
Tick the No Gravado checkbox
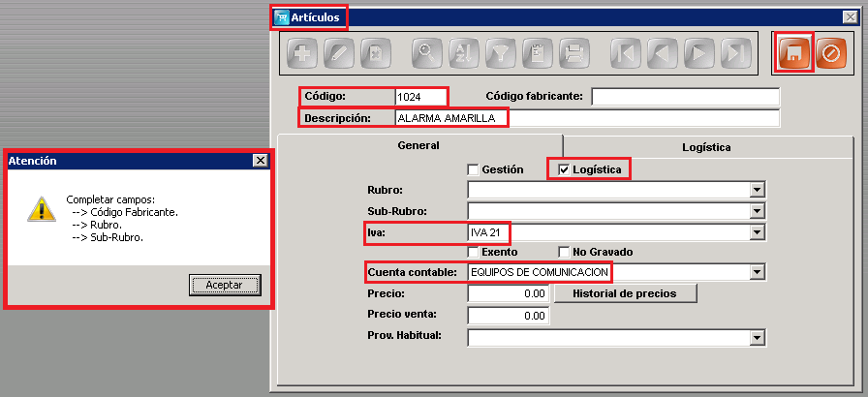[564, 252]
